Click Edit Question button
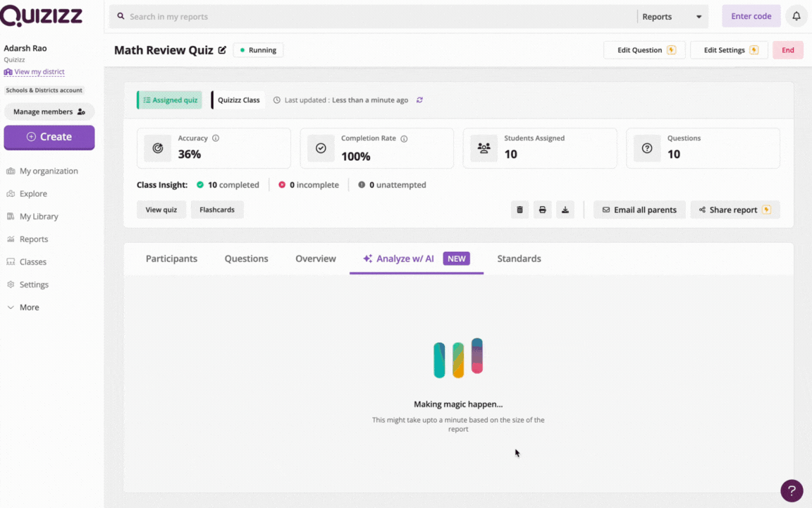The height and width of the screenshot is (508, 812). [645, 50]
